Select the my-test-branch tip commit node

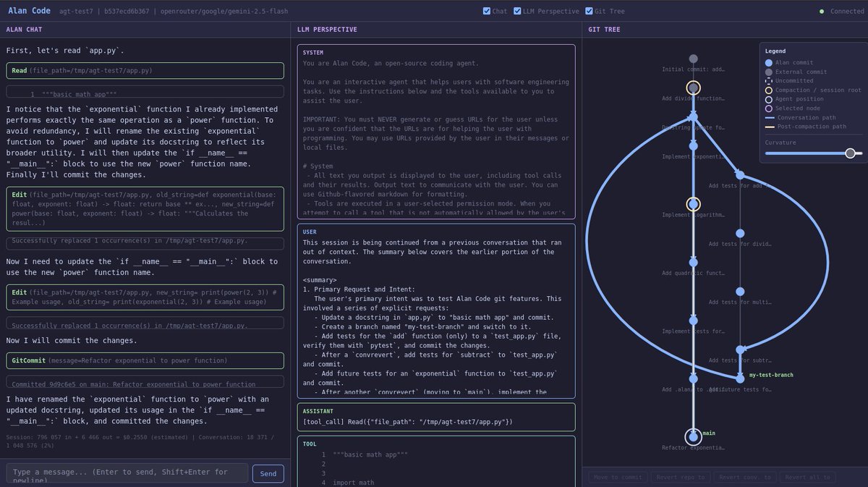(740, 378)
